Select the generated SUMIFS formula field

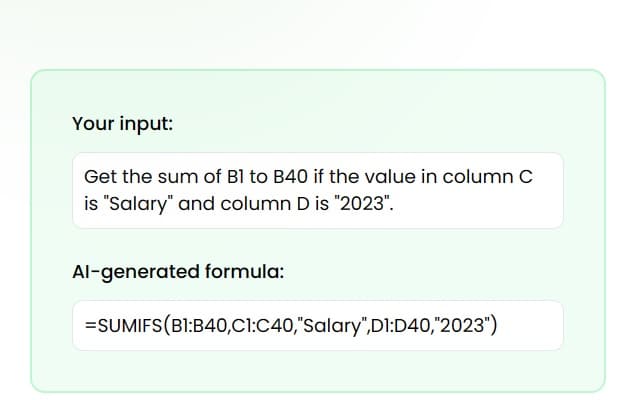coord(318,326)
